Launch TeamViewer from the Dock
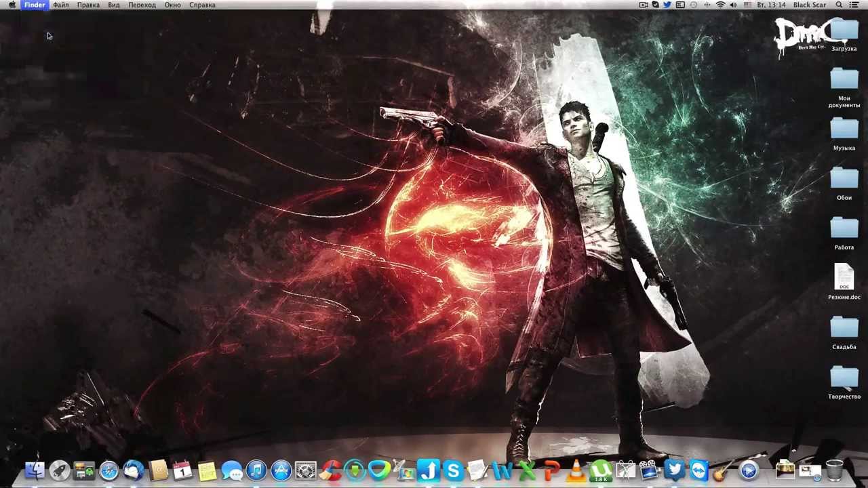The height and width of the screenshot is (488, 868). coord(698,470)
